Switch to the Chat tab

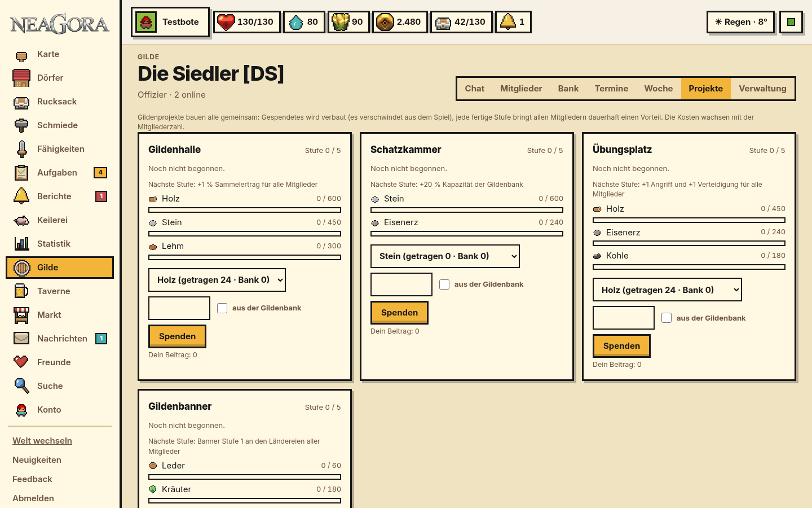[x=475, y=89]
